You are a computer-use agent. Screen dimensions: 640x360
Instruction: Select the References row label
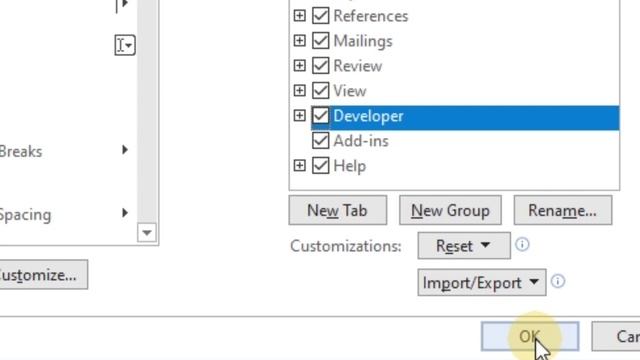(371, 16)
